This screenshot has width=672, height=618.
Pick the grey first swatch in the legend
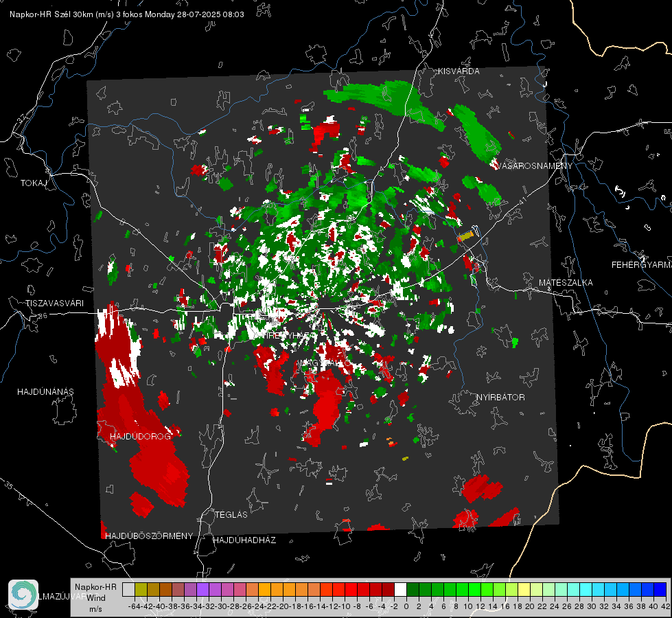[128, 589]
